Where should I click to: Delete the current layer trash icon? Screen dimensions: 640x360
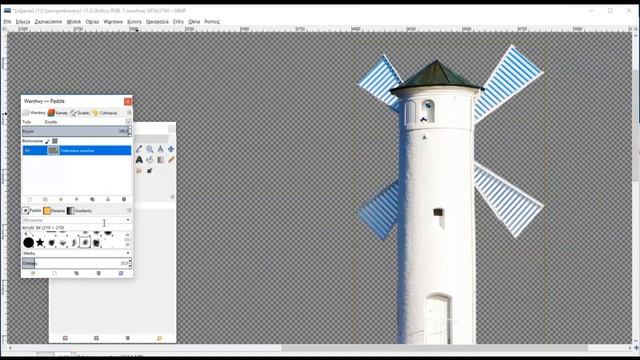point(124,200)
